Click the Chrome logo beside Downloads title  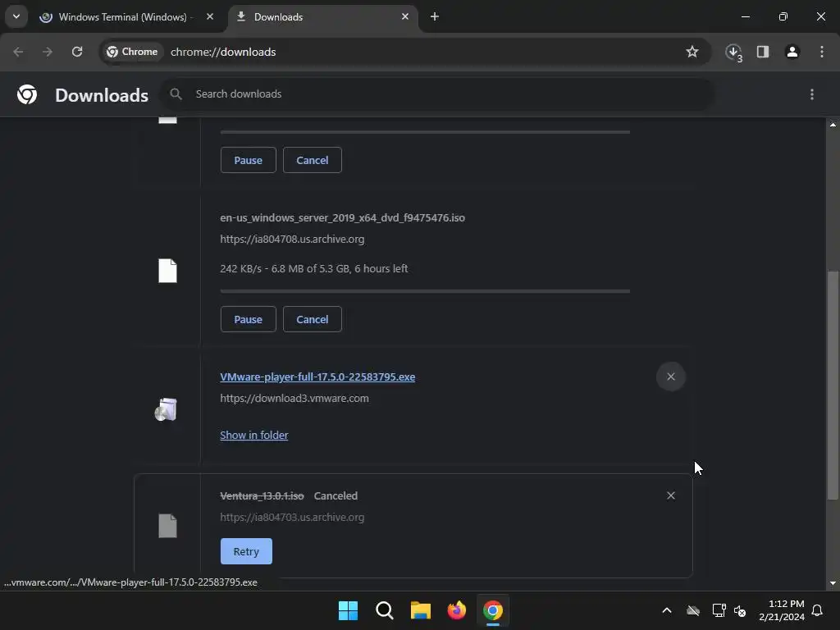(27, 94)
